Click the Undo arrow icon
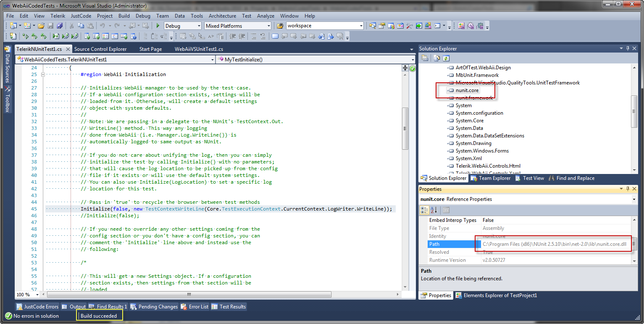The image size is (644, 324). (102, 26)
